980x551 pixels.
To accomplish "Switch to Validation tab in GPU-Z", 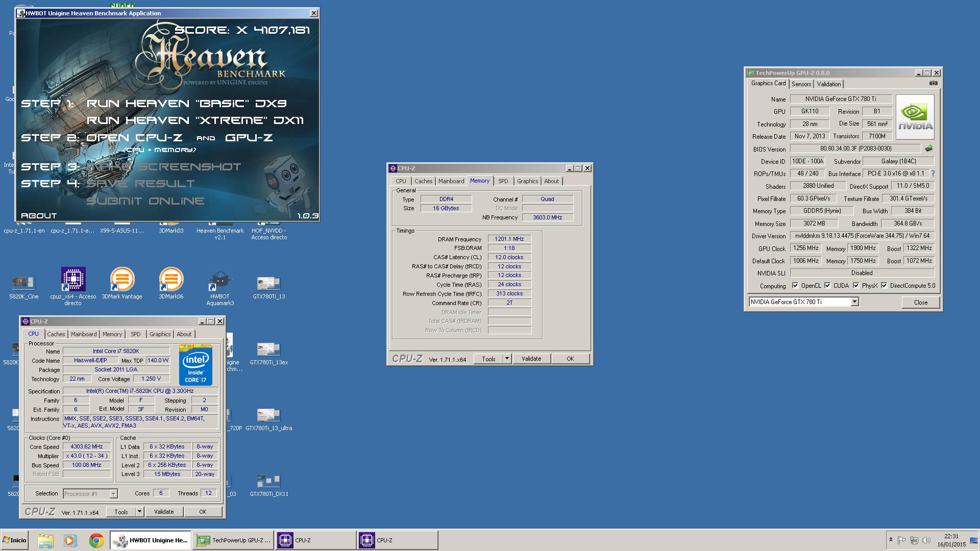I will 828,84.
